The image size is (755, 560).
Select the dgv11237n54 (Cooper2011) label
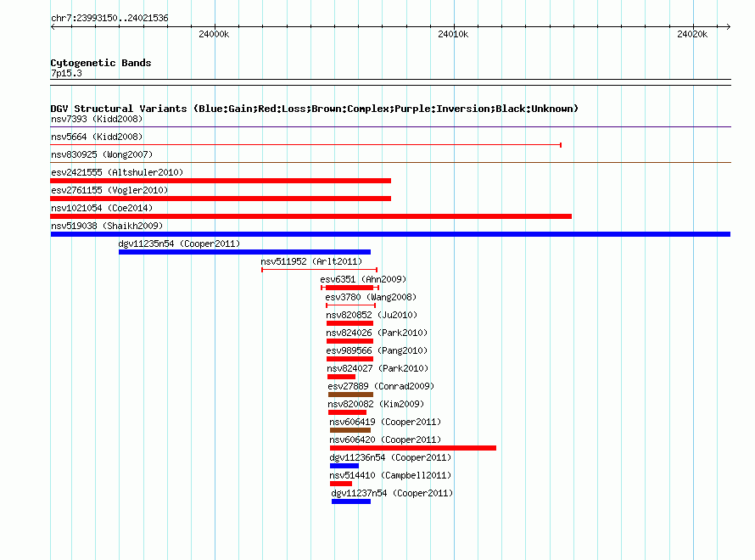tap(392, 493)
